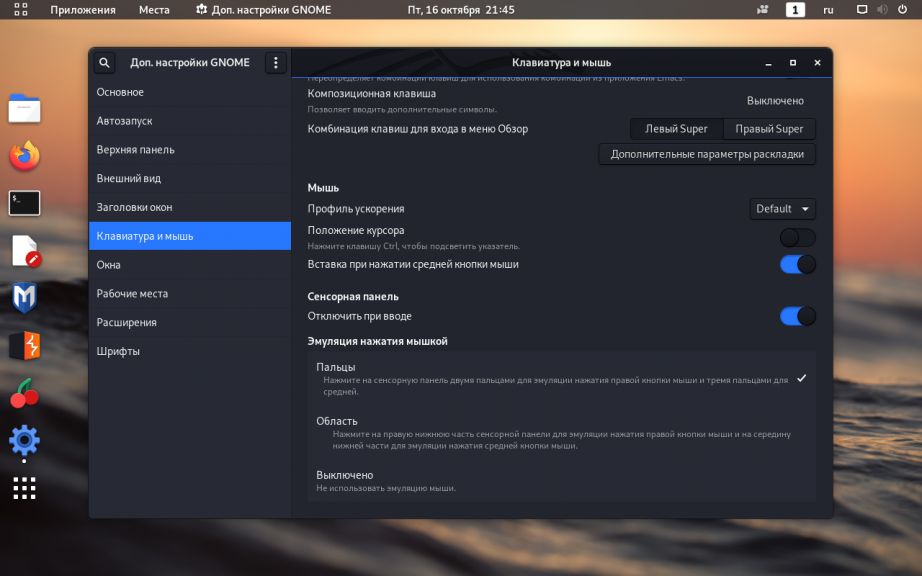
Task: Open the power menu icon in the top bar
Action: [x=902, y=9]
